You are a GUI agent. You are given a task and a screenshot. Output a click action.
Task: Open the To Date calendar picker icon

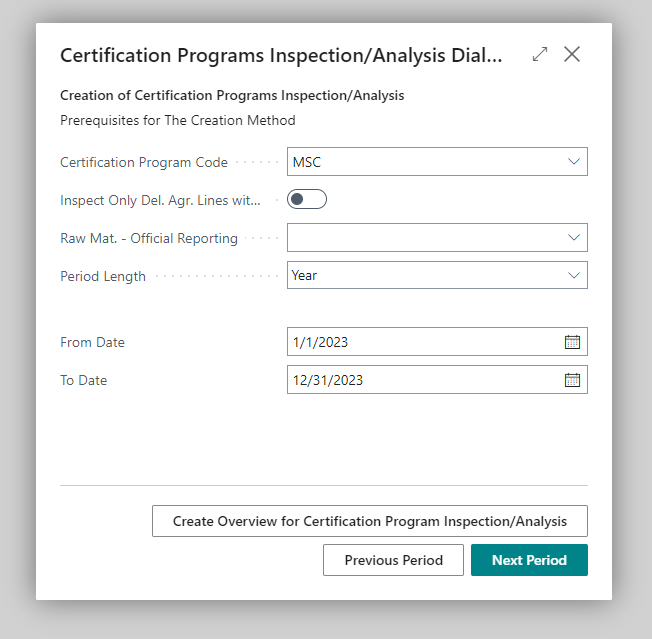coord(572,380)
